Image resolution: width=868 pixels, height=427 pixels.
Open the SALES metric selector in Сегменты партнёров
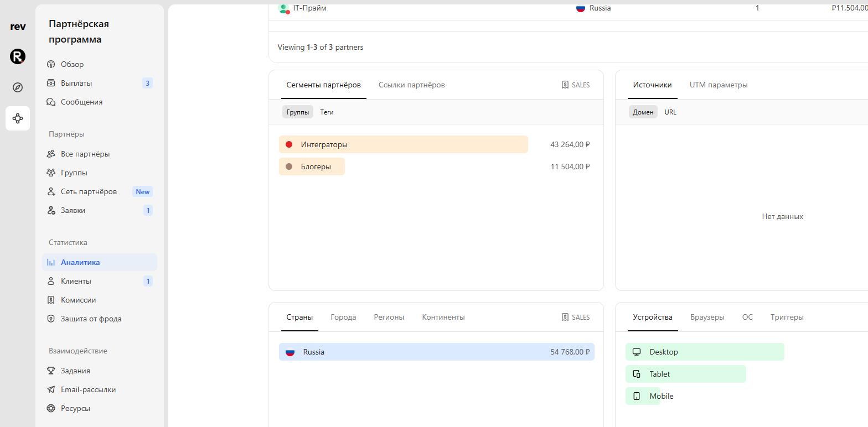point(576,85)
